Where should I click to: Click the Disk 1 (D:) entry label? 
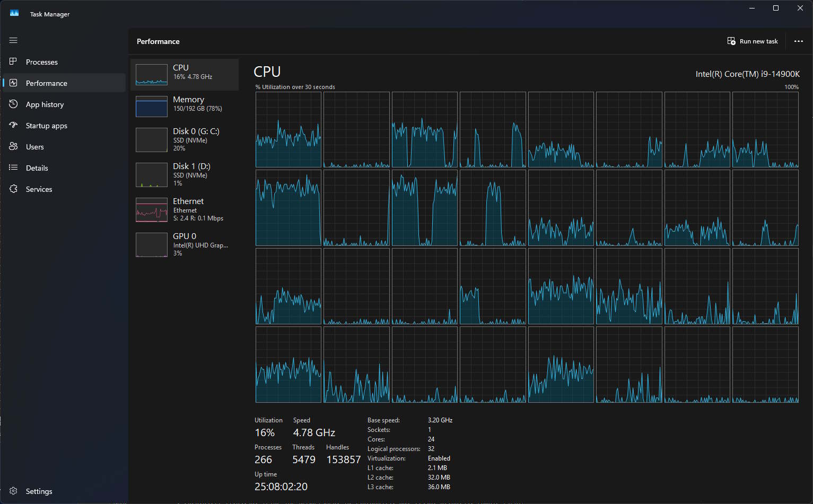tap(191, 166)
